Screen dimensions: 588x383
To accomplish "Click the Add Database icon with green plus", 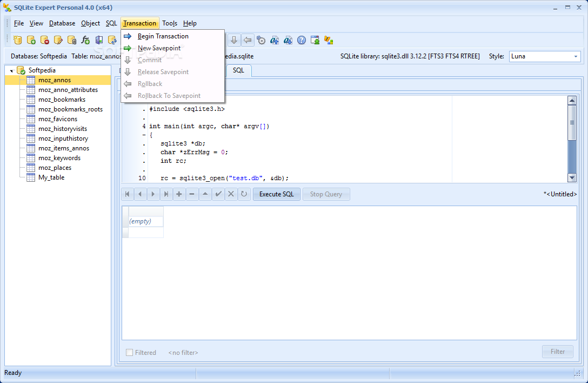I will coord(31,40).
